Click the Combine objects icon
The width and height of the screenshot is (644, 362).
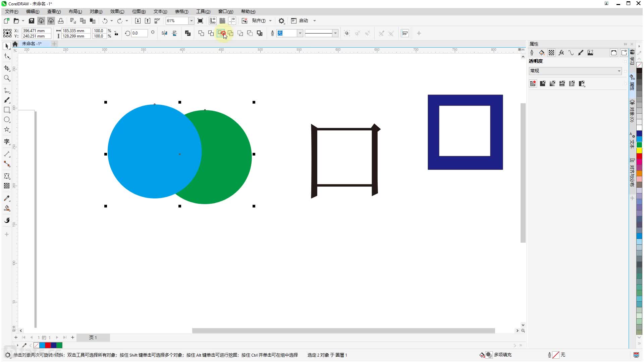tap(188, 33)
